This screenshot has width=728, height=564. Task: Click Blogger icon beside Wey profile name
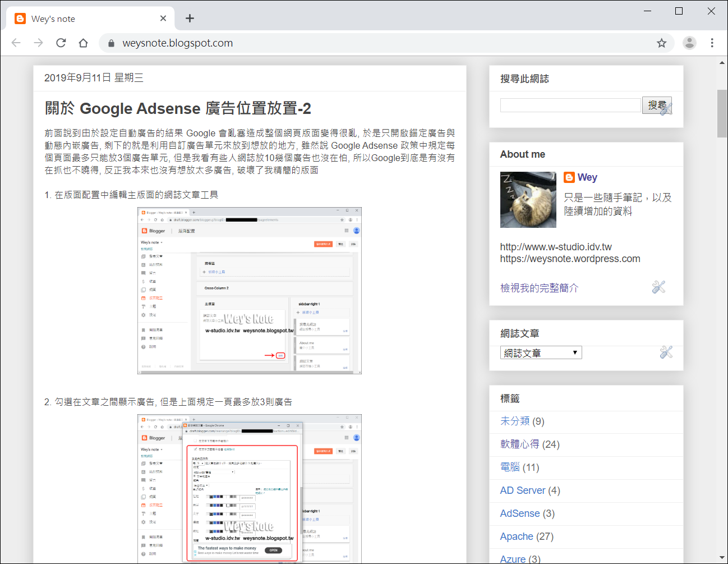[569, 177]
